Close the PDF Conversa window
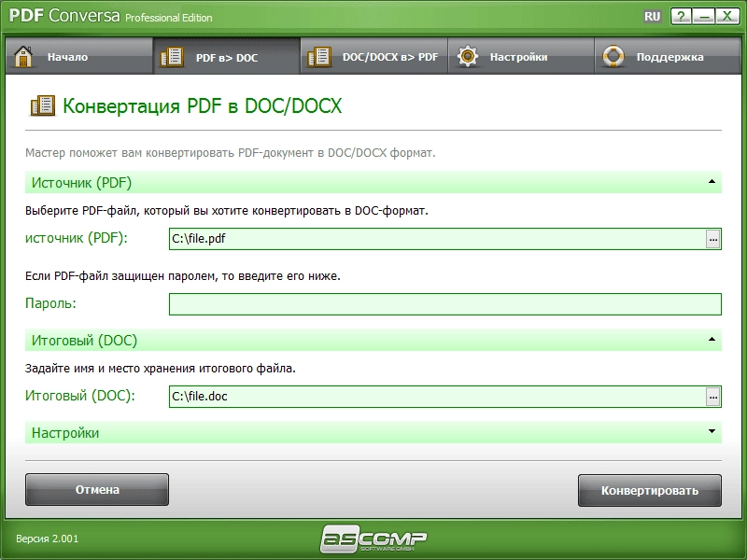747x560 pixels. (727, 17)
